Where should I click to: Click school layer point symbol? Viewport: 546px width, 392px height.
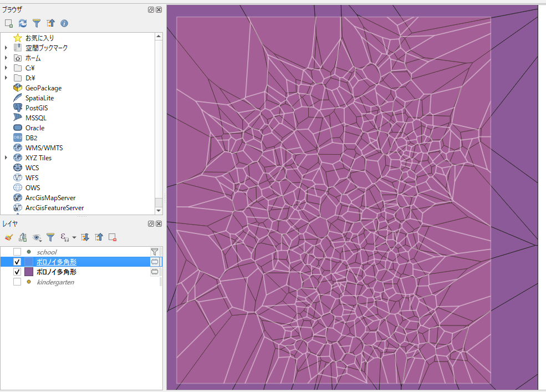[29, 252]
